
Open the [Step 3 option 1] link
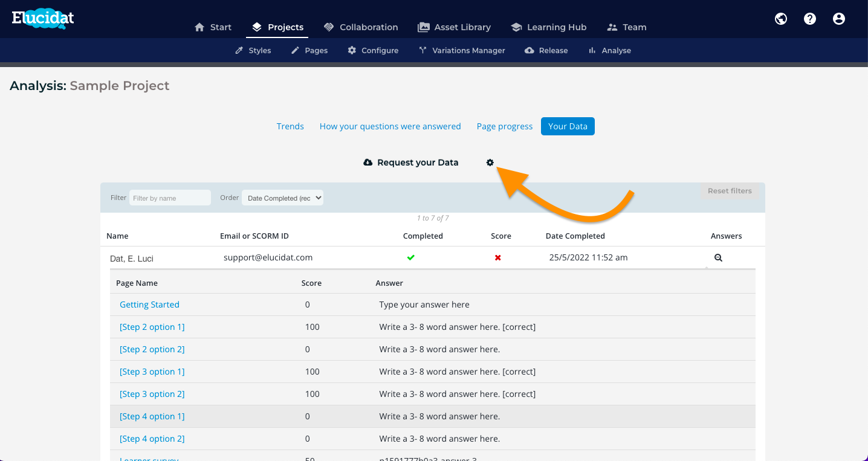(152, 372)
